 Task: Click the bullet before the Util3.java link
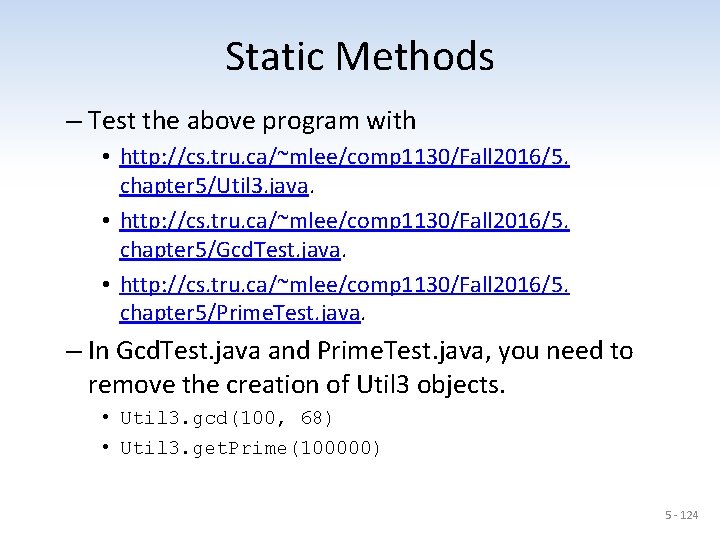coord(105,158)
